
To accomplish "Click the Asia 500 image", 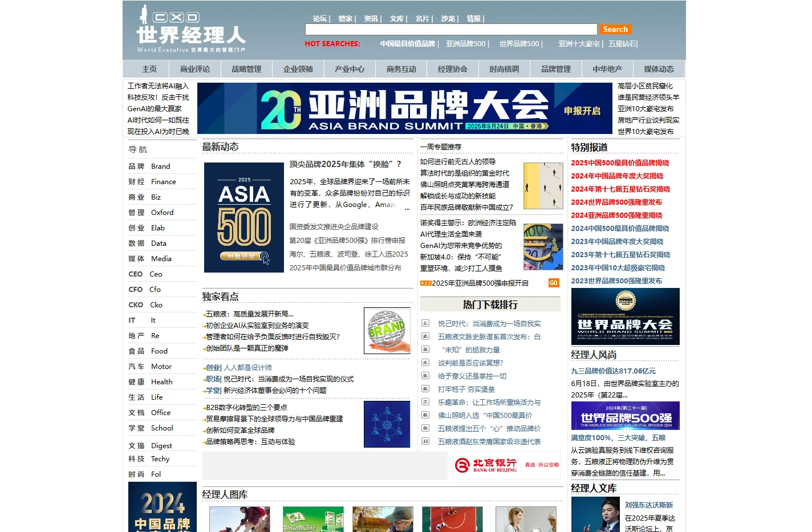I will pos(244,217).
